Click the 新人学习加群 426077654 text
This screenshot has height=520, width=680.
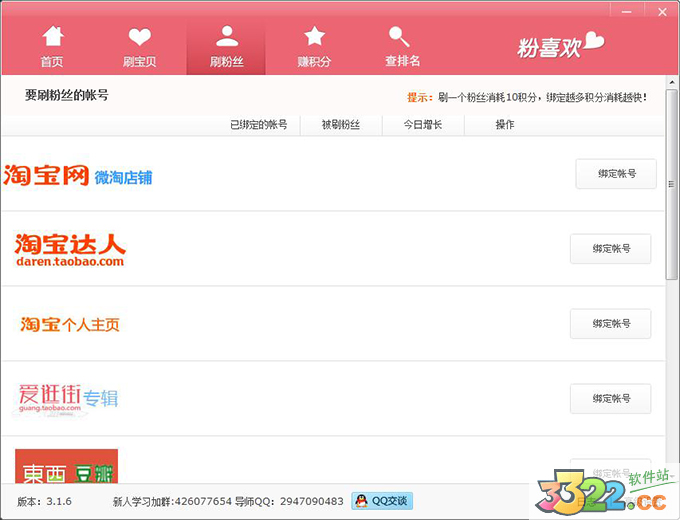[x=172, y=502]
